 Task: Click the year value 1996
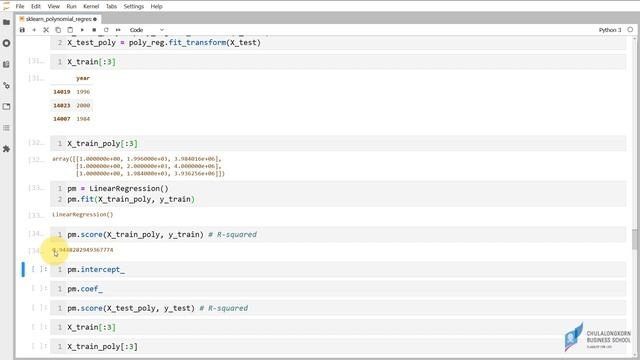[x=83, y=92]
